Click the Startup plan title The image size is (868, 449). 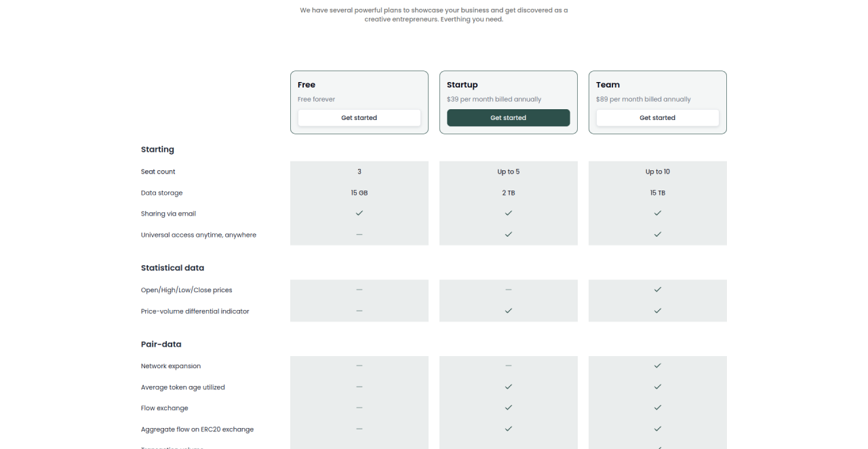462,85
